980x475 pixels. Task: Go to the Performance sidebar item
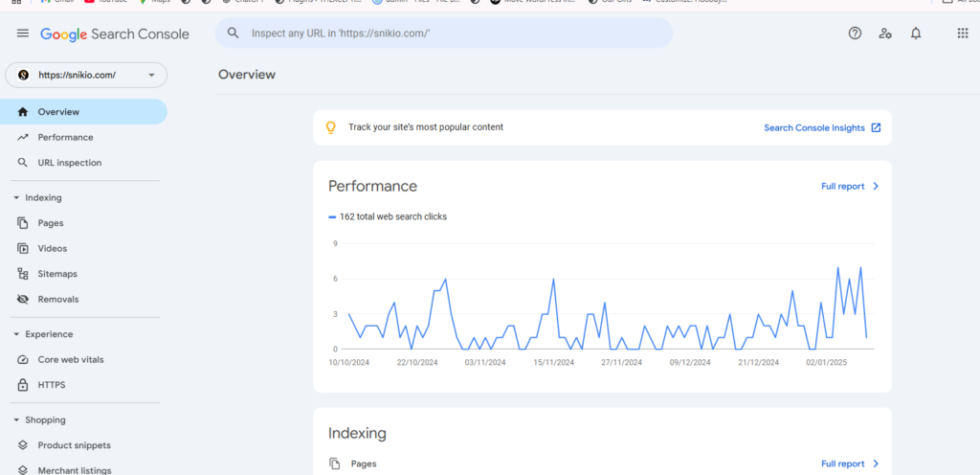(84, 138)
